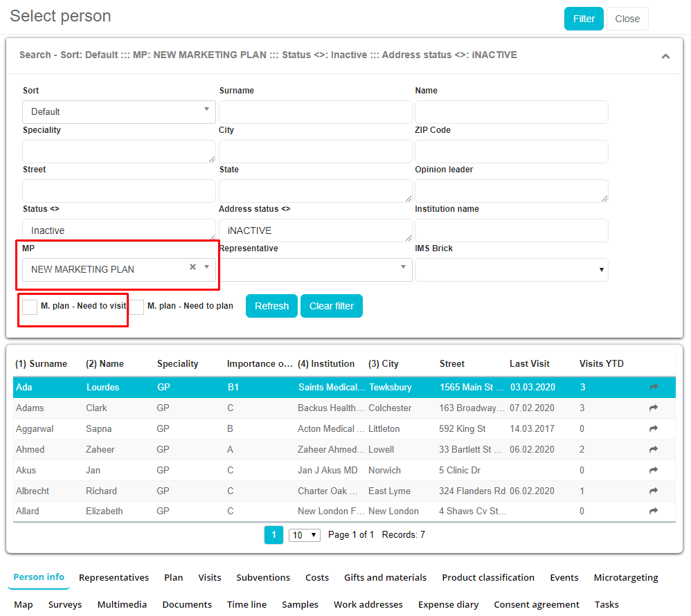Expand the Representative dropdown
691x616 pixels.
(x=315, y=269)
